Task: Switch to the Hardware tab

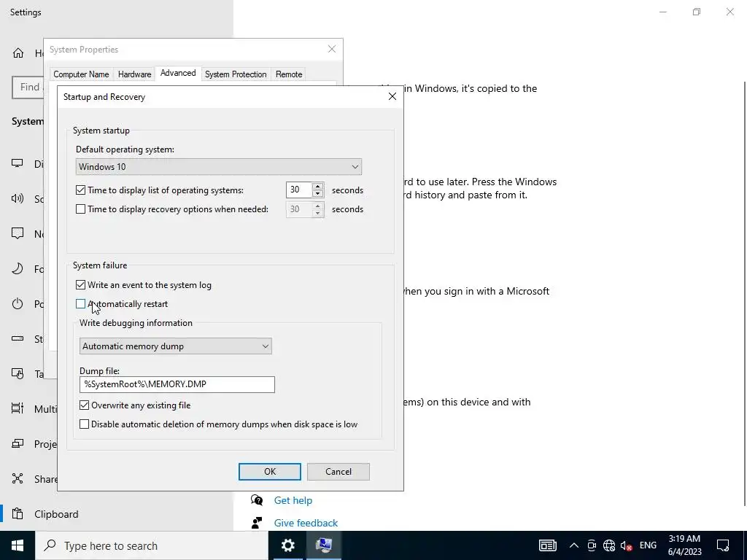Action: tap(134, 74)
